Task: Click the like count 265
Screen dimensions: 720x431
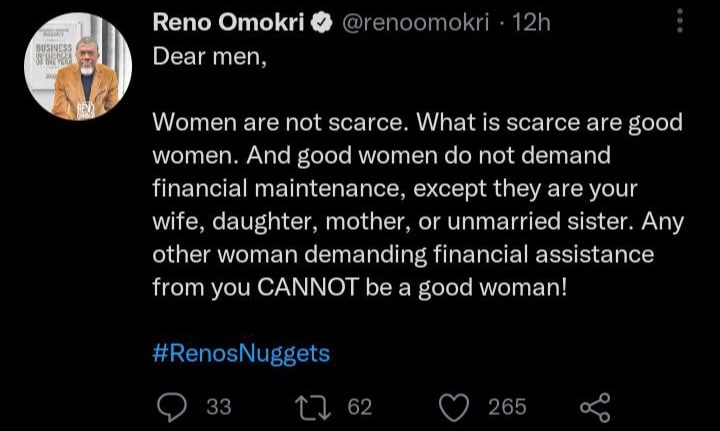Action: click(x=508, y=406)
